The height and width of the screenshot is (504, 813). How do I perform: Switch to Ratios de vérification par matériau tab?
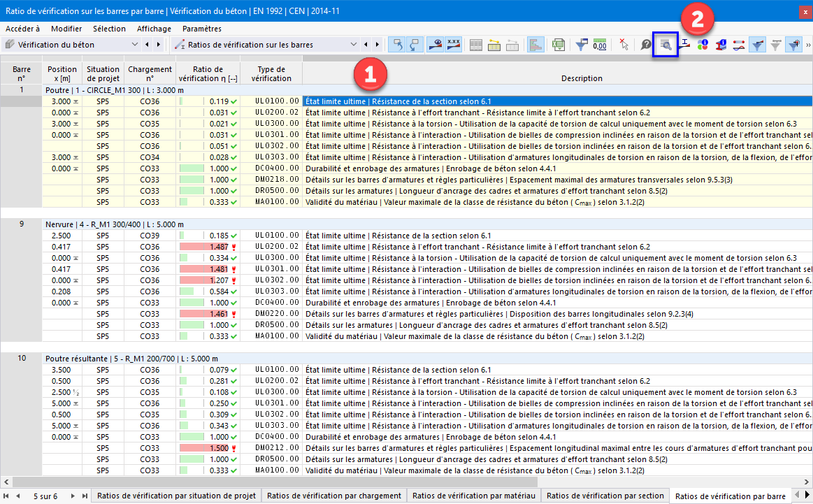(474, 496)
